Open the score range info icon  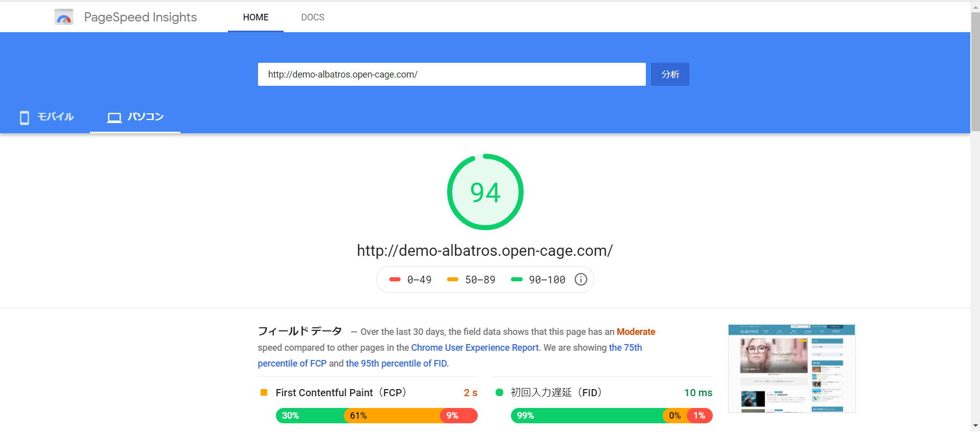click(x=581, y=279)
